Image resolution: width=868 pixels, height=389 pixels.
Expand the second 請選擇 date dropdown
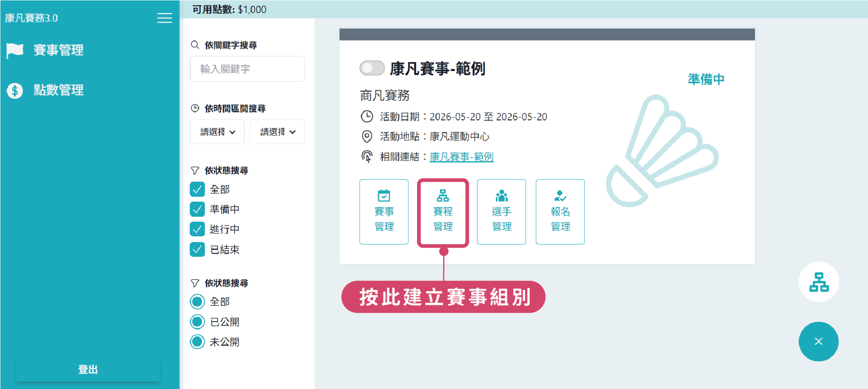point(277,132)
